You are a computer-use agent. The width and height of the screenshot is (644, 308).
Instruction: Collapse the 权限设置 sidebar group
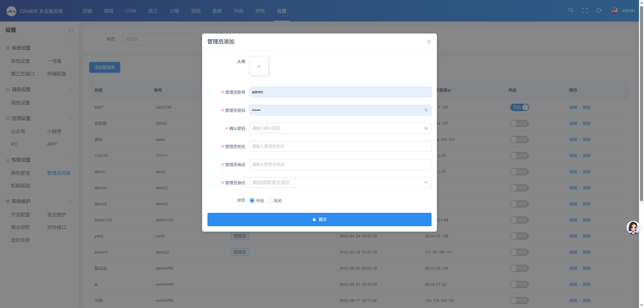click(x=71, y=160)
